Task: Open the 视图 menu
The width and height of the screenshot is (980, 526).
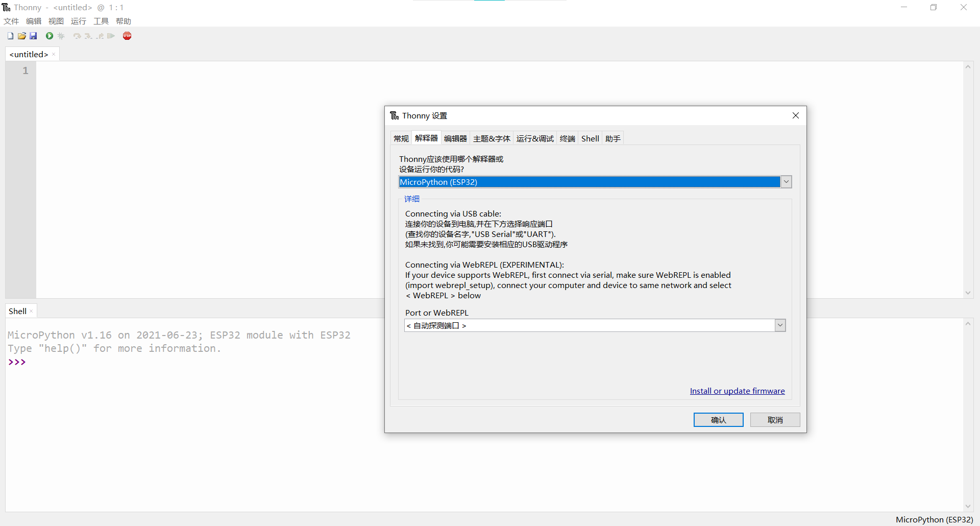Action: pyautogui.click(x=56, y=21)
